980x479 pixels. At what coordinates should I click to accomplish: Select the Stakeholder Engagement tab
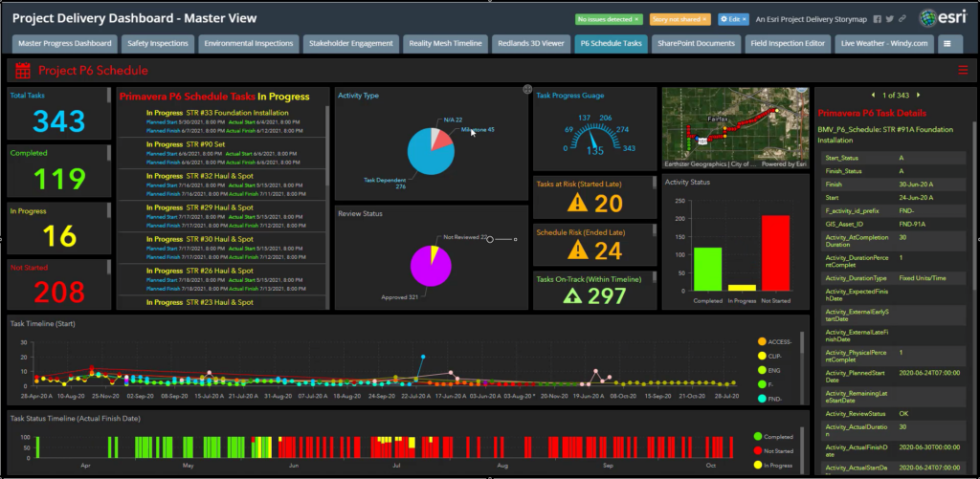pos(350,44)
